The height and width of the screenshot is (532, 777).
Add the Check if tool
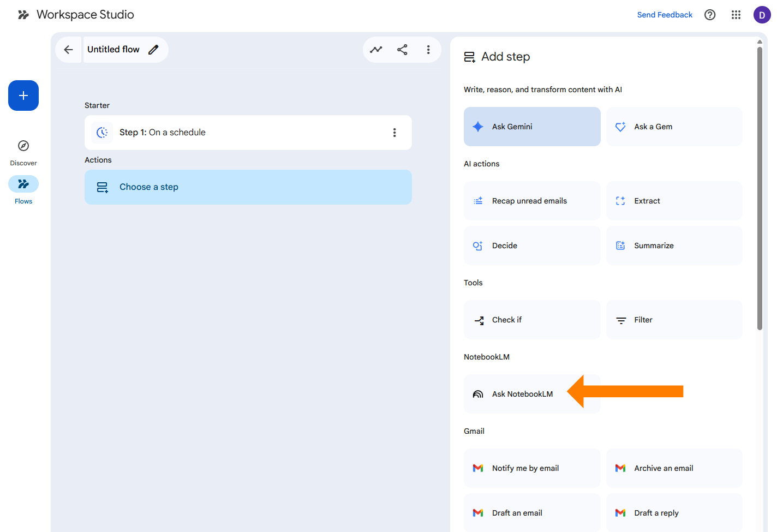[x=532, y=320]
